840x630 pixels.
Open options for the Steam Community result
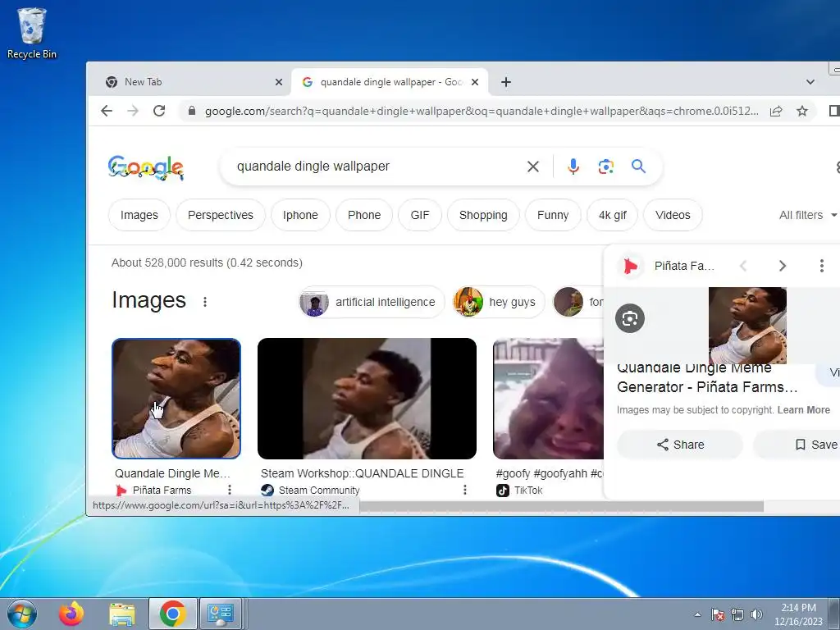pyautogui.click(x=465, y=490)
